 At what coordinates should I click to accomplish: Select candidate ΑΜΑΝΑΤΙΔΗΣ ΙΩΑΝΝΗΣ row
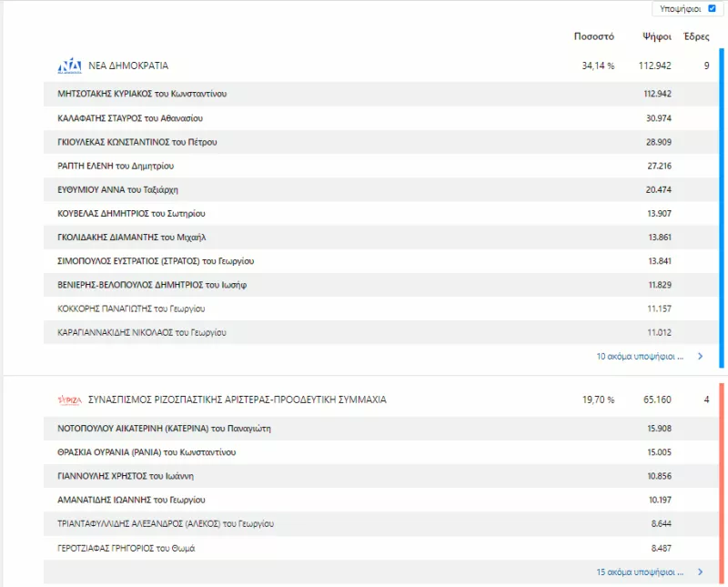(x=380, y=500)
